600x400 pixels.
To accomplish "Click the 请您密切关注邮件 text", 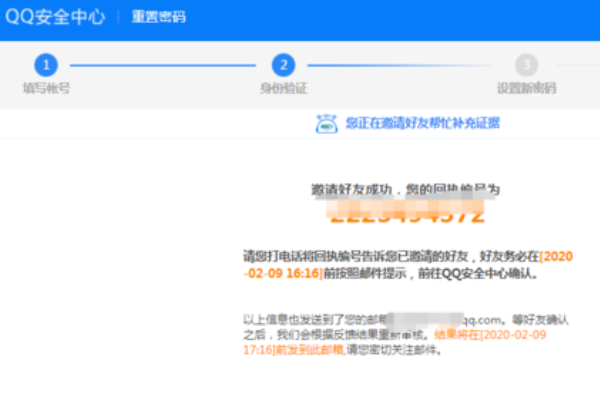I will click(x=392, y=350).
